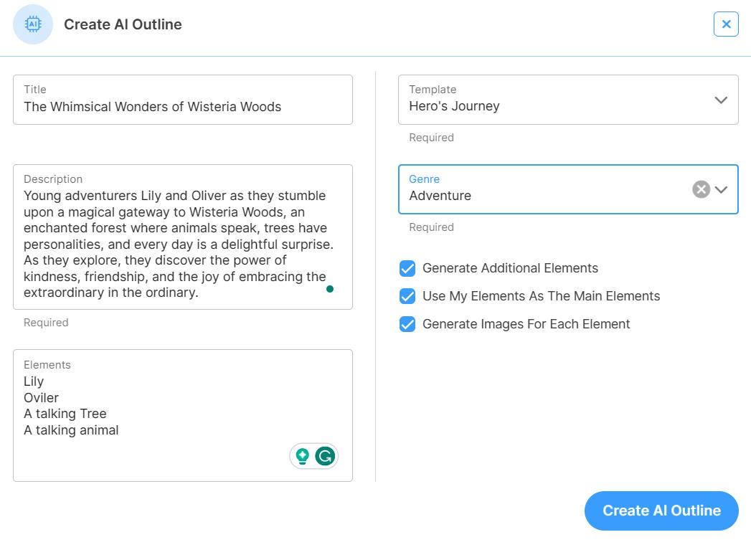Click the lightbulb suggestions icon

303,455
